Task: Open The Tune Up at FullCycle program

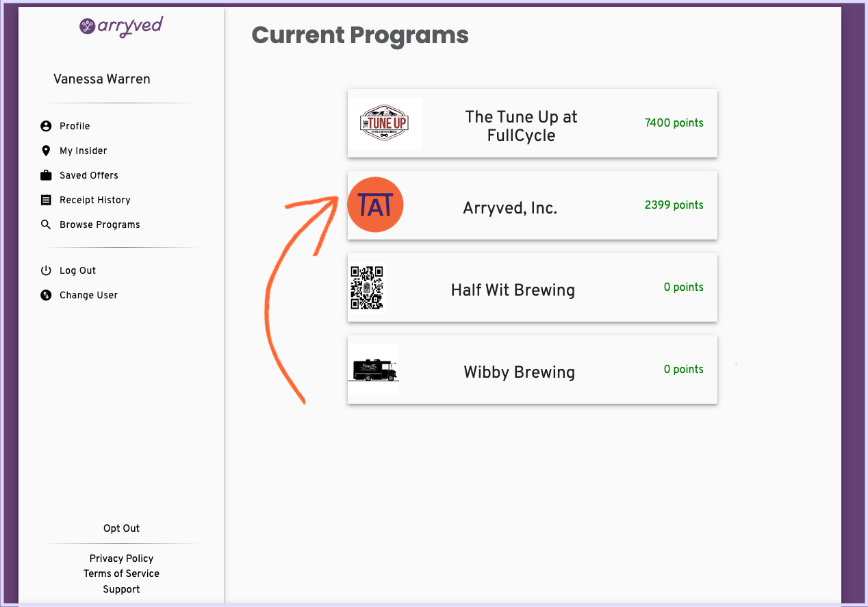Action: click(533, 123)
